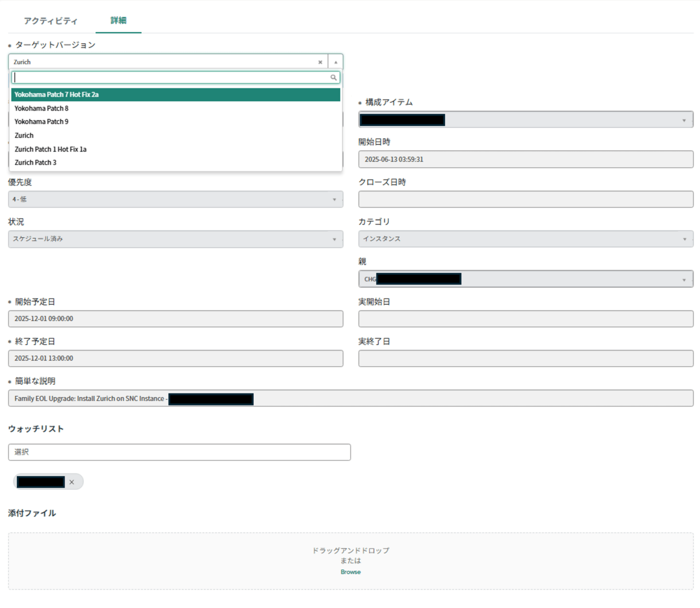
Task: Pick Yokohama Patch 9 from list
Action: pos(42,121)
